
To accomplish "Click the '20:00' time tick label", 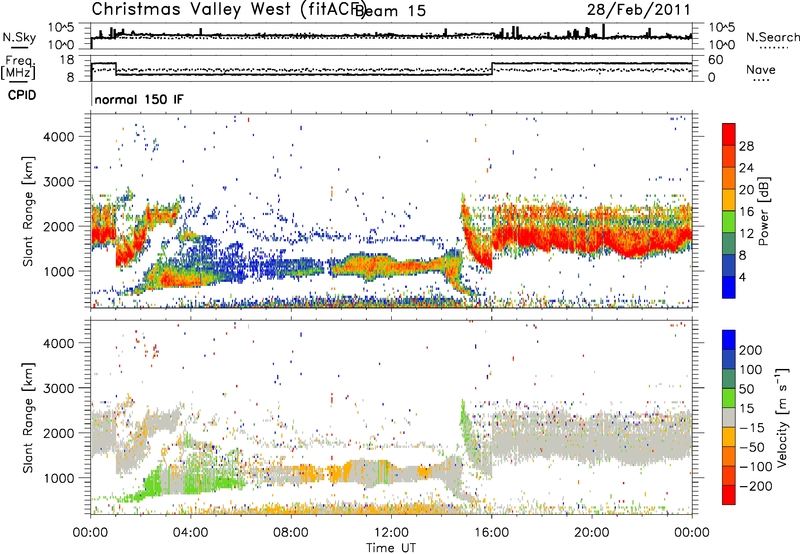I will (x=591, y=533).
